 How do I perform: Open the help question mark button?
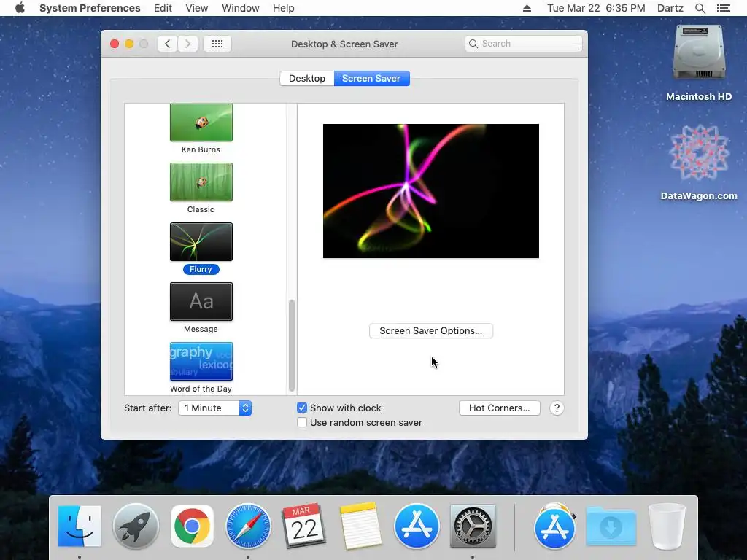[x=557, y=408]
